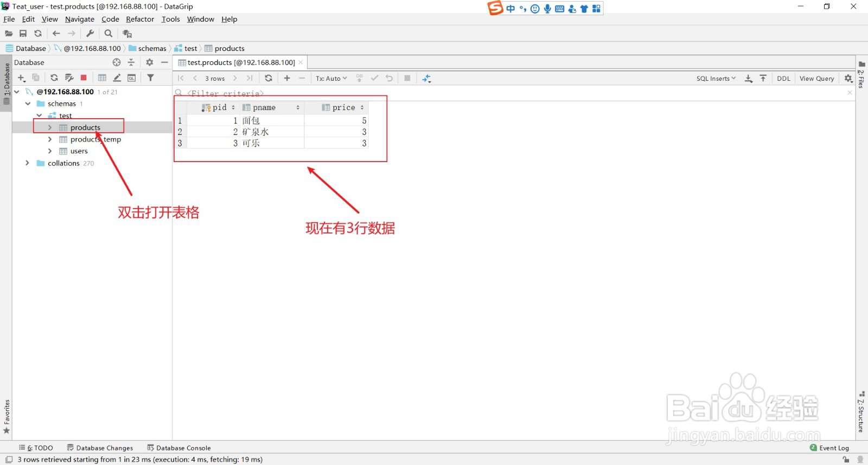Open grid settings gear on the right
The height and width of the screenshot is (465, 868).
pyautogui.click(x=849, y=78)
